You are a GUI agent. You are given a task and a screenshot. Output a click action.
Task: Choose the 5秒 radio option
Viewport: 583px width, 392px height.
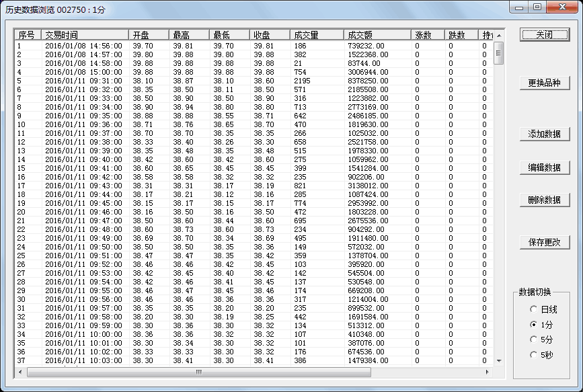(534, 354)
